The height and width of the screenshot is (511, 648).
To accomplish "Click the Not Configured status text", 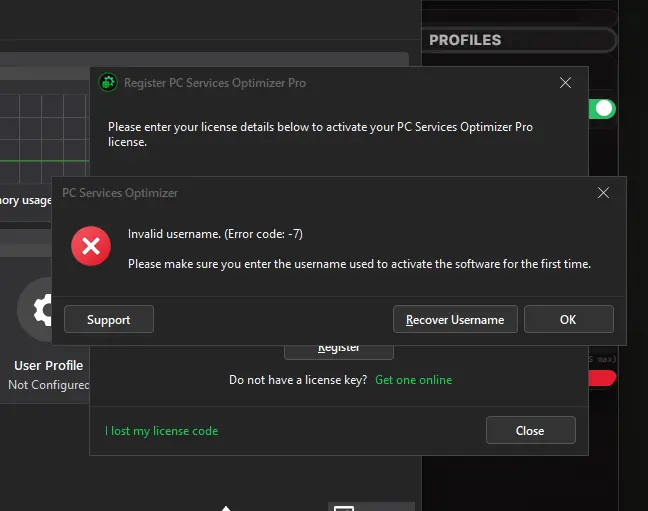I will click(49, 385).
